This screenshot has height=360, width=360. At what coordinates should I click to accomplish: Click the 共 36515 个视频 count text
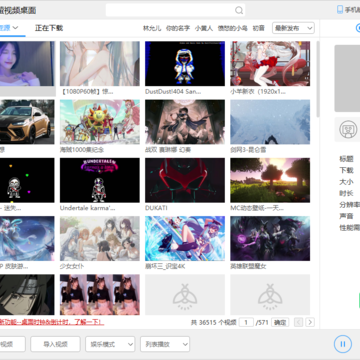coord(213,322)
